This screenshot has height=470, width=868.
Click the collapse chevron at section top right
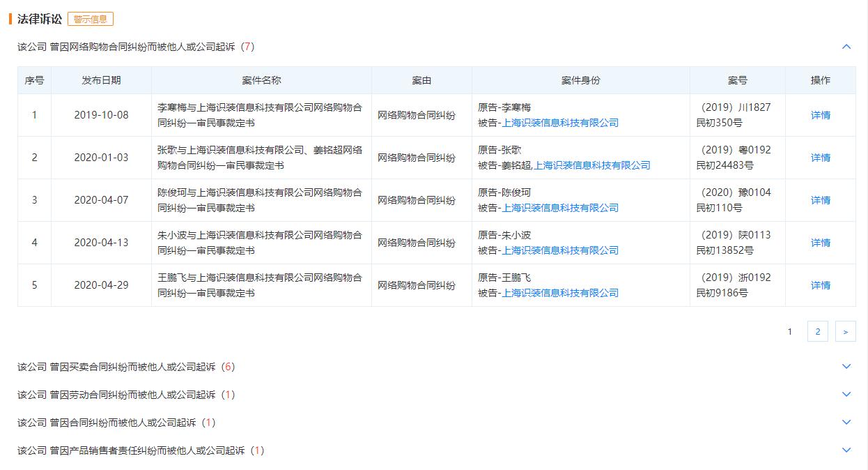[x=846, y=47]
